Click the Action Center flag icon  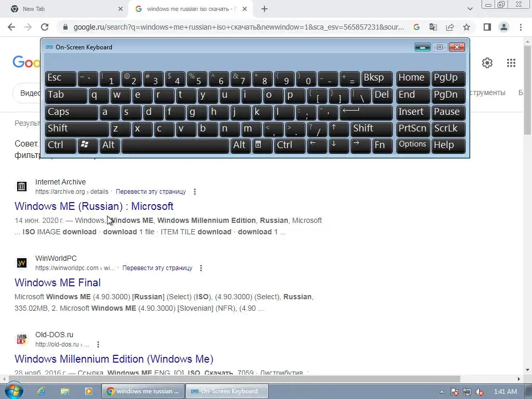coord(454,392)
